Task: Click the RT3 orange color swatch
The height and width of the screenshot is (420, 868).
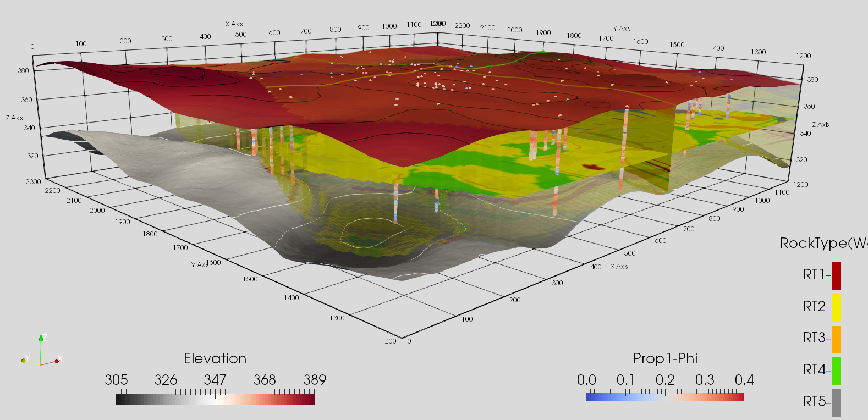Action: 836,339
